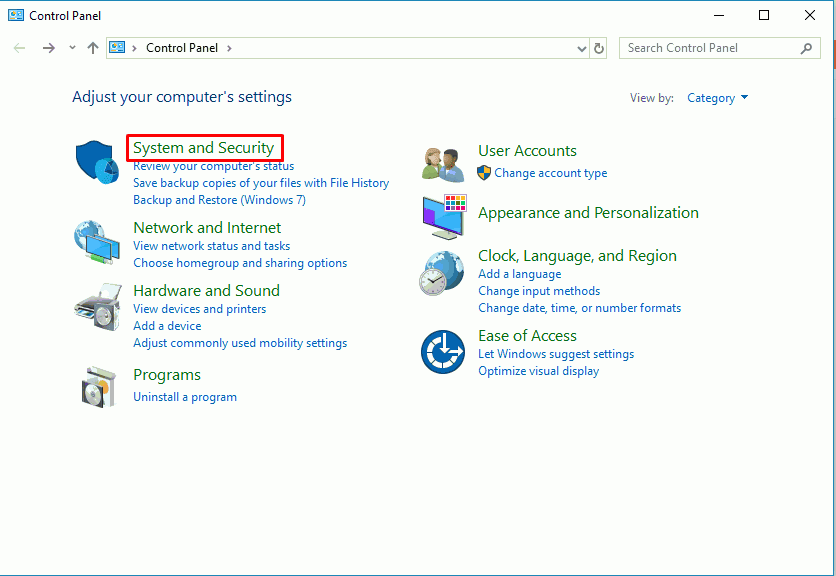Click Change date, time, or number formats
Image resolution: width=836 pixels, height=576 pixels.
(x=579, y=308)
